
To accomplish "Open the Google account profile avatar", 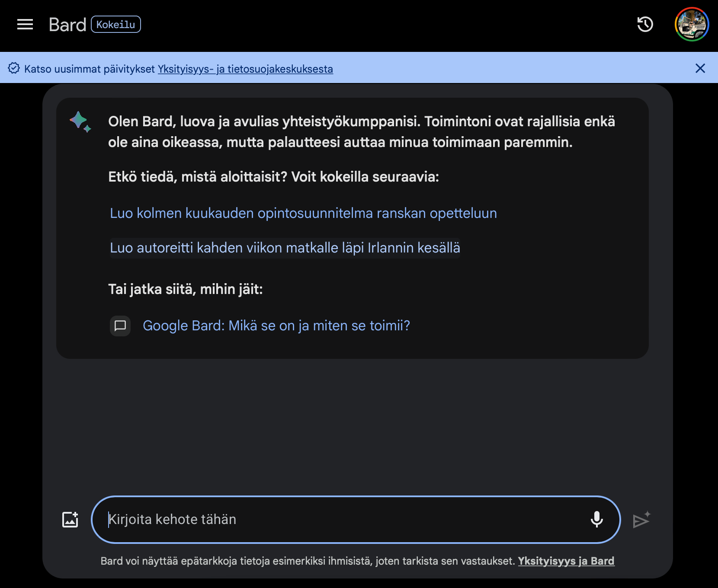I will coord(692,24).
